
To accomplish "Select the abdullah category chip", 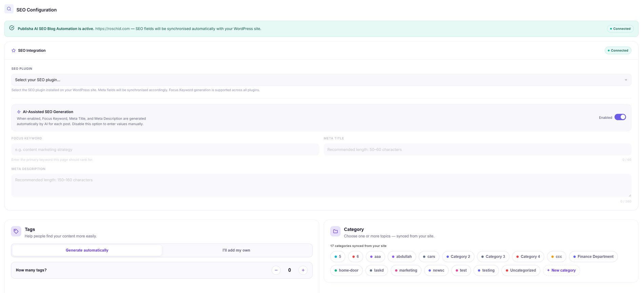I will pyautogui.click(x=402, y=257).
